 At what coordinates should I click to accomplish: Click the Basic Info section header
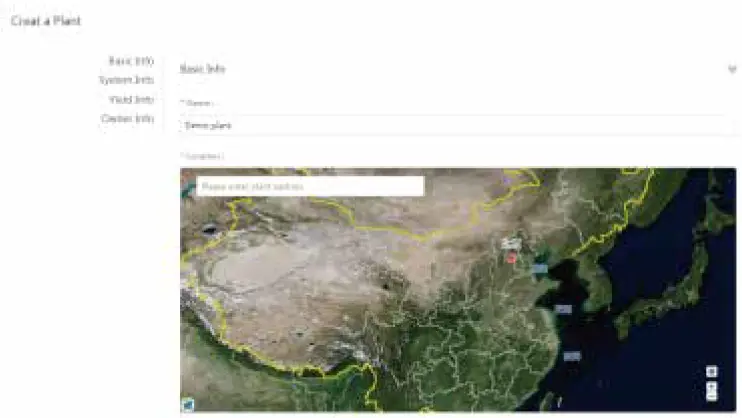(203, 69)
